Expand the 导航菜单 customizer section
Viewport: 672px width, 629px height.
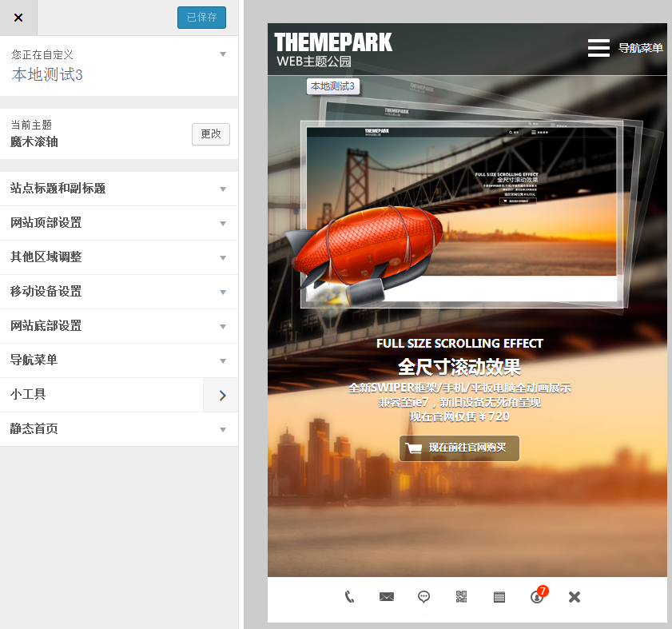point(118,360)
